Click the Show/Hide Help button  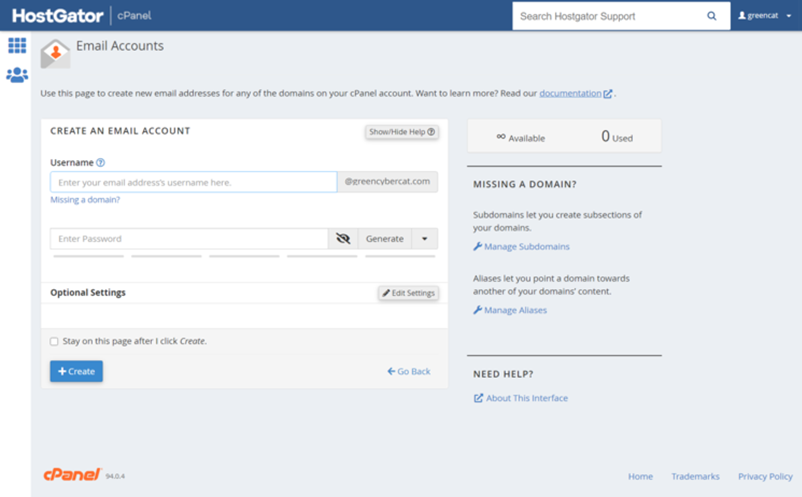click(402, 132)
